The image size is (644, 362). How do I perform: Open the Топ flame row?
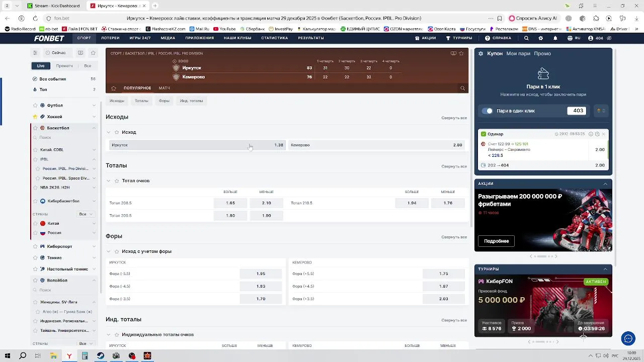pos(64,89)
